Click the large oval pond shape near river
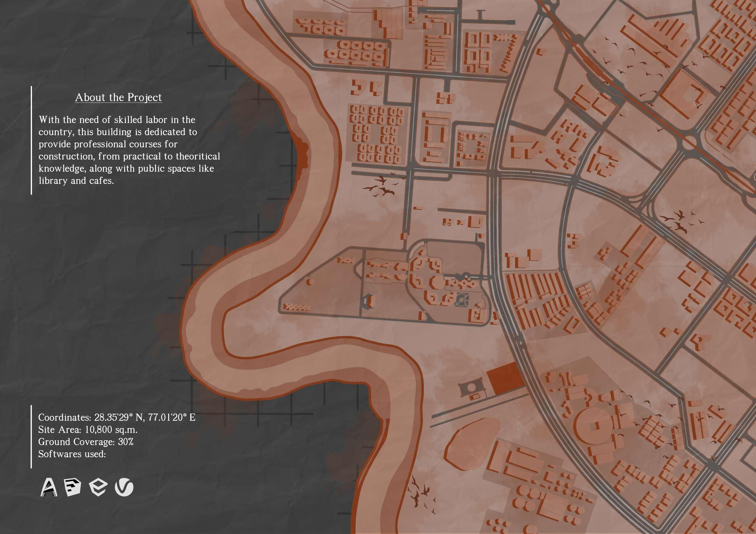 click(x=471, y=444)
